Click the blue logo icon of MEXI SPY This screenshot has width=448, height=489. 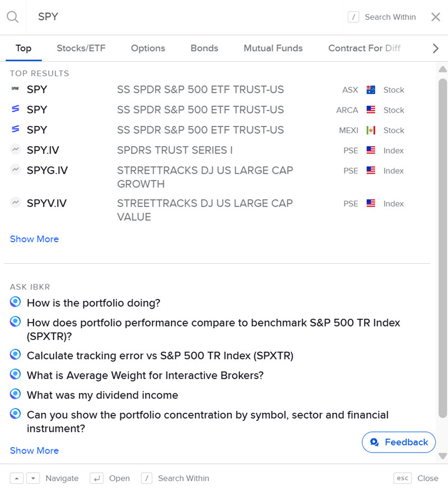point(15,129)
